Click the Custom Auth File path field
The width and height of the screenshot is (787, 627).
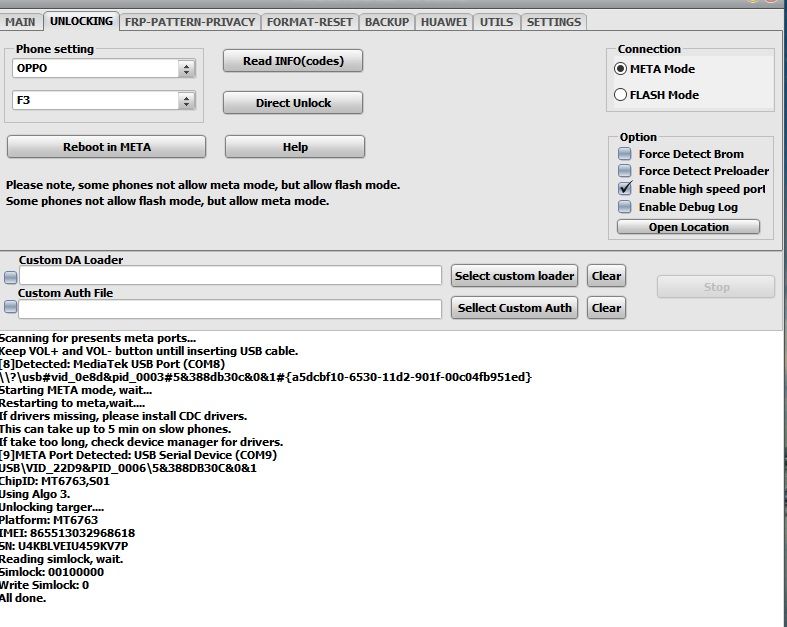(x=230, y=309)
